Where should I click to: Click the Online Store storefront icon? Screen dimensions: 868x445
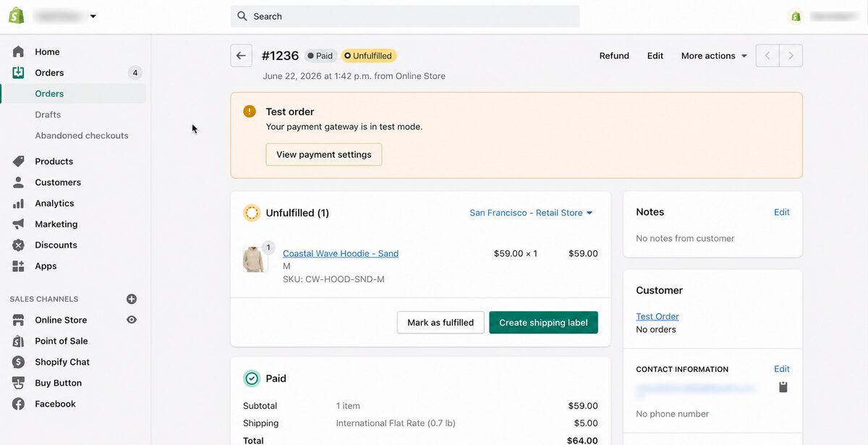point(19,320)
